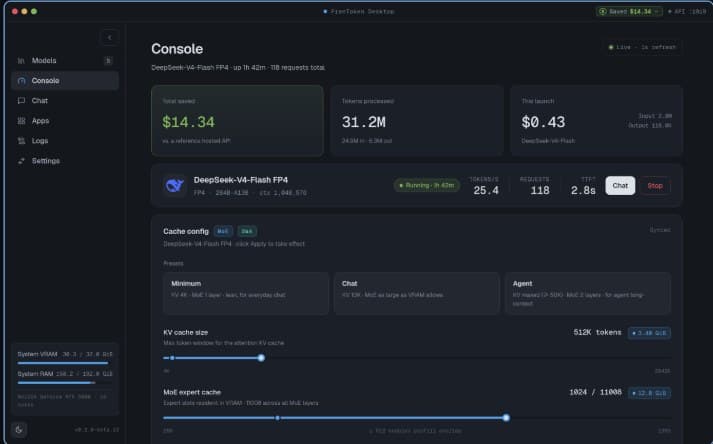Click the small marker on MoE expert slider

(278, 418)
